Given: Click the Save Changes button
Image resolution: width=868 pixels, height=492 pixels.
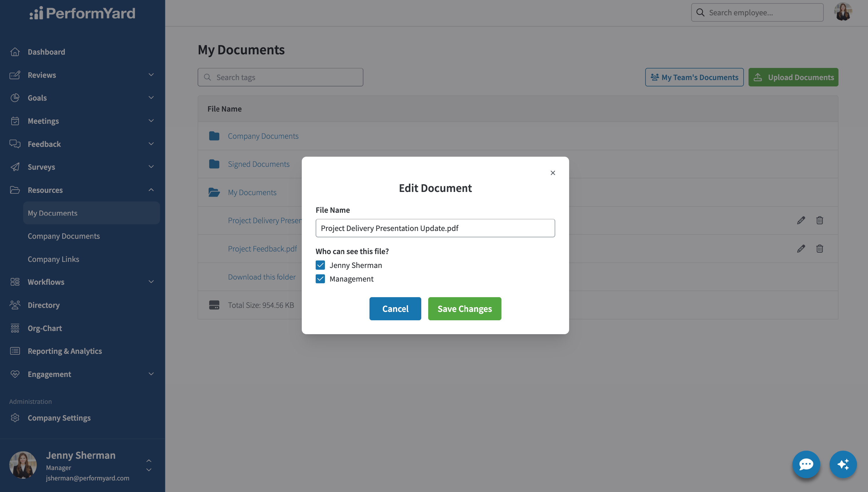Looking at the screenshot, I should point(465,308).
